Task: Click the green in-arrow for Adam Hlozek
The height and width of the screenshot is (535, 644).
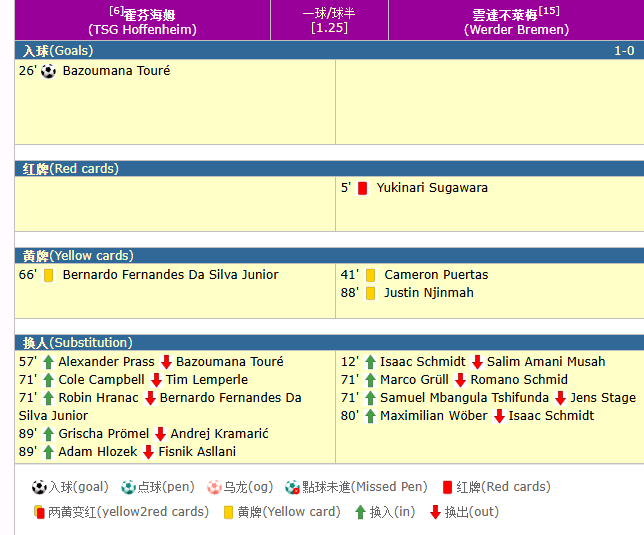Action: [x=48, y=452]
